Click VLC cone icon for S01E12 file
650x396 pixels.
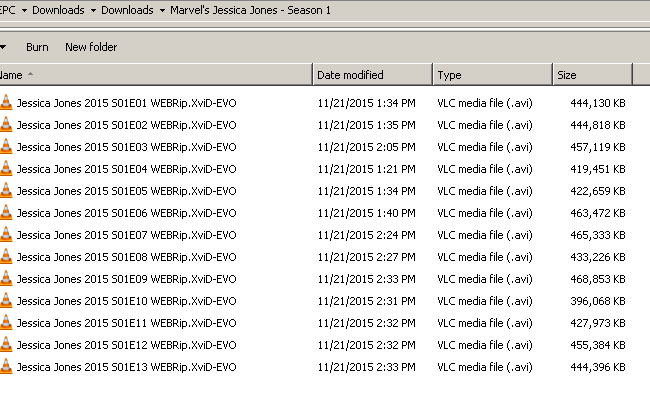coord(6,344)
